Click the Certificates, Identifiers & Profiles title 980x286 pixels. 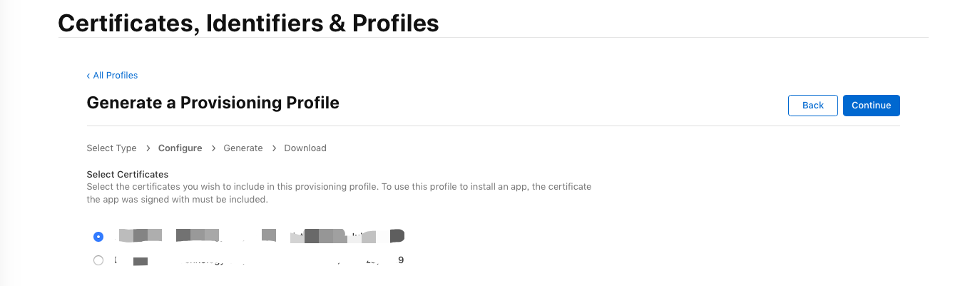point(248,23)
